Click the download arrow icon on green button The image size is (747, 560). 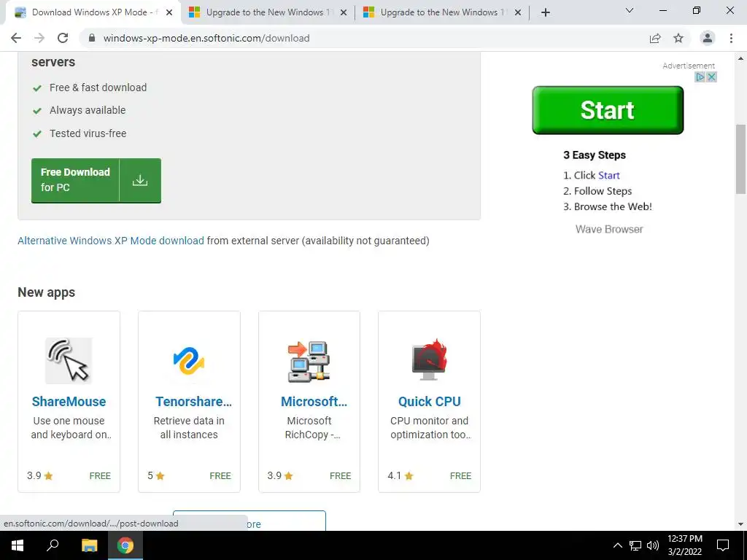click(140, 180)
